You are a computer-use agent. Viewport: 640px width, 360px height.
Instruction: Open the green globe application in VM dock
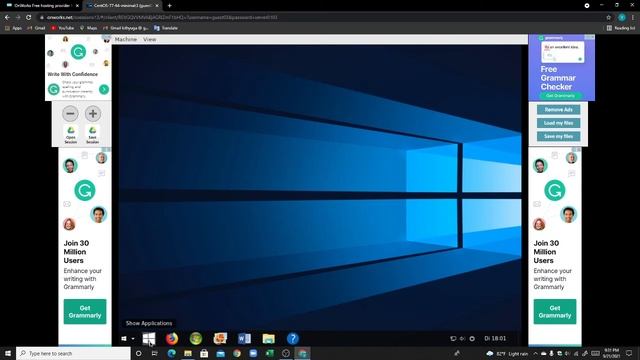pyautogui.click(x=196, y=338)
